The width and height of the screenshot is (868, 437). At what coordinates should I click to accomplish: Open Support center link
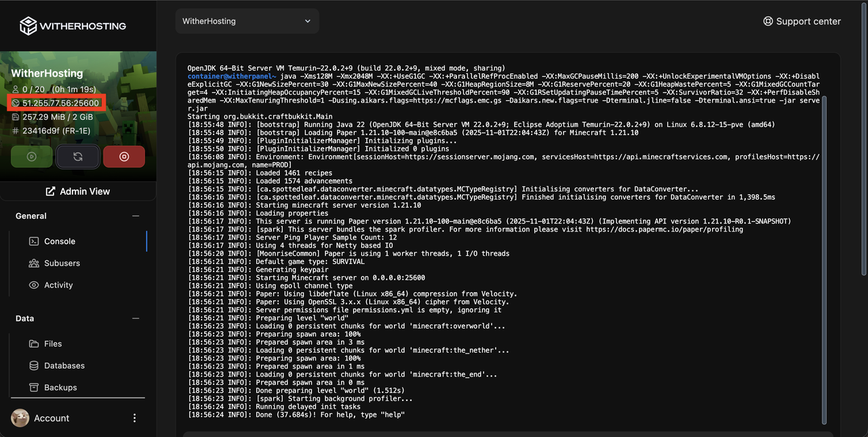tap(802, 21)
